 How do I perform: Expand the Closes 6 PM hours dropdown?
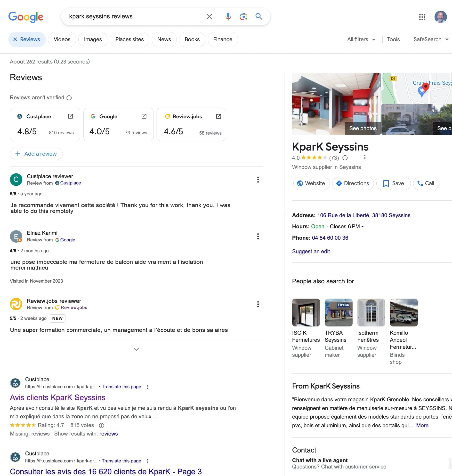(x=363, y=227)
